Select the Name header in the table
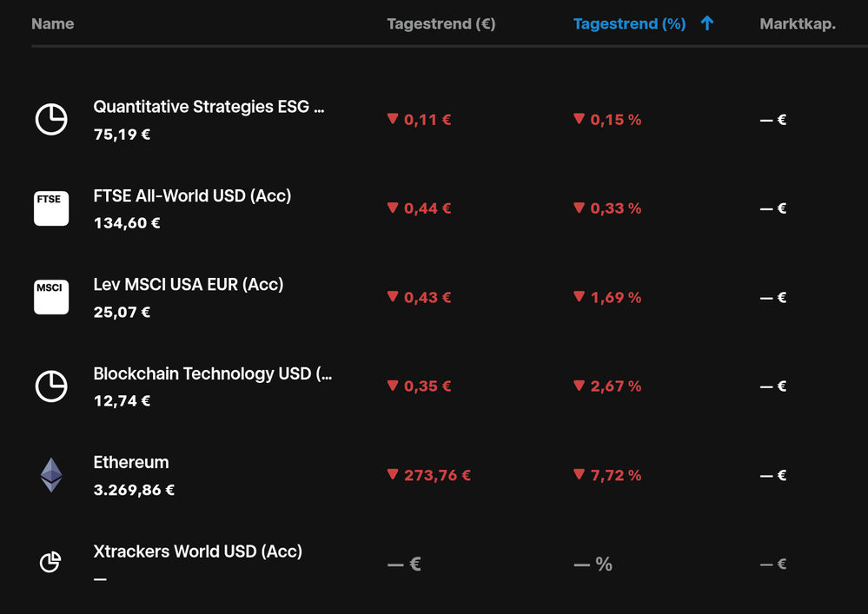868x614 pixels. point(52,23)
